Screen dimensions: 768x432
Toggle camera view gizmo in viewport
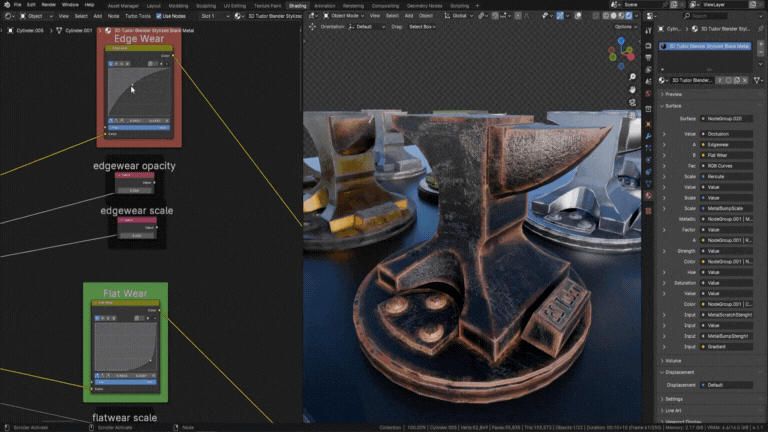632,102
